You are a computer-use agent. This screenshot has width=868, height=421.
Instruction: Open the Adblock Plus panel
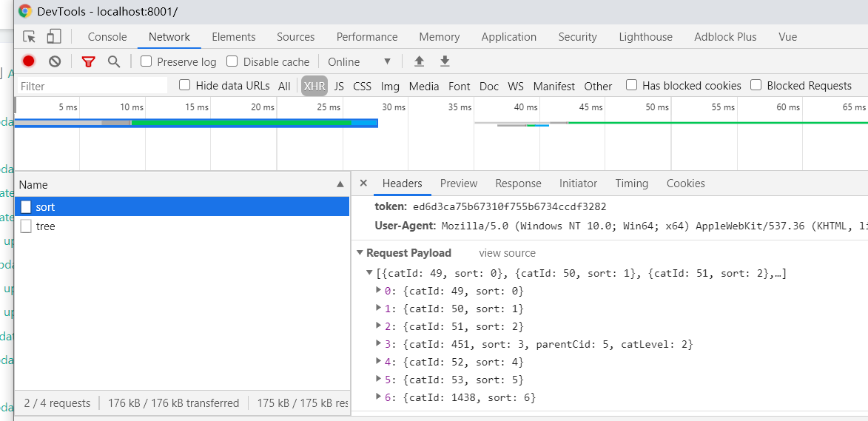[725, 37]
